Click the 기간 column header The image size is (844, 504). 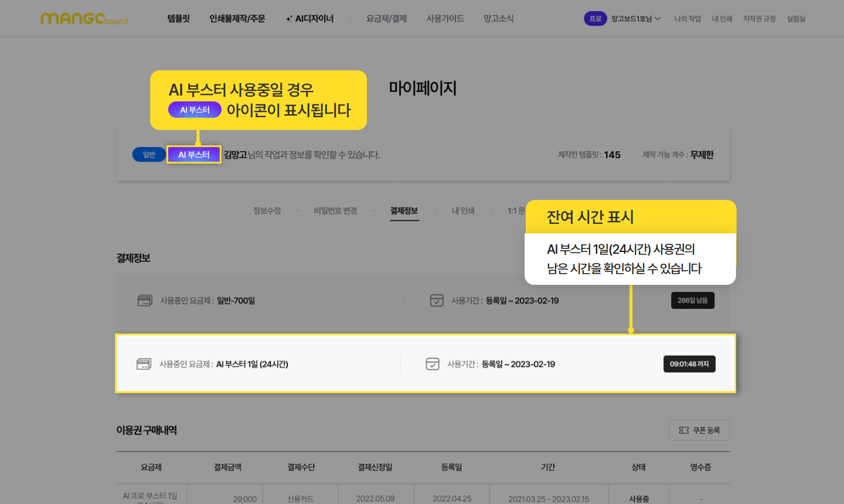(548, 467)
